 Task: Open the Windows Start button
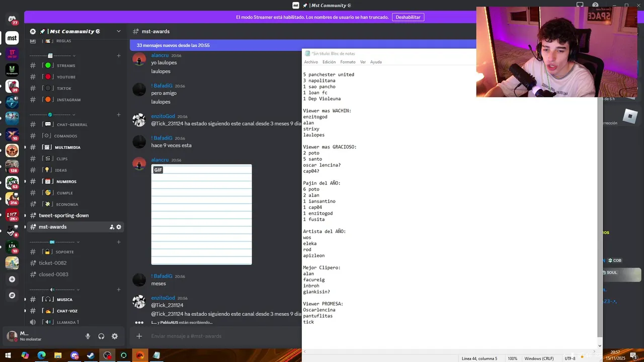(x=8, y=355)
